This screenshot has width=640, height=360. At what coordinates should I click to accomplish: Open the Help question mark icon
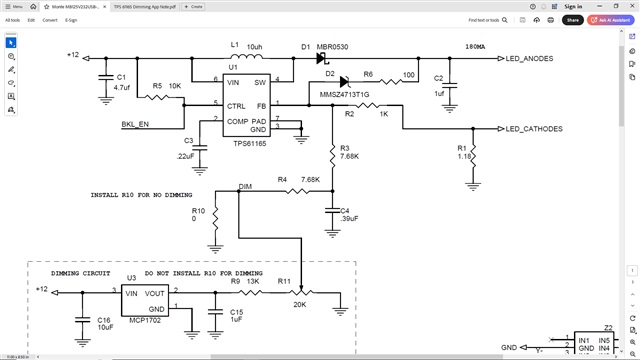[x=533, y=7]
